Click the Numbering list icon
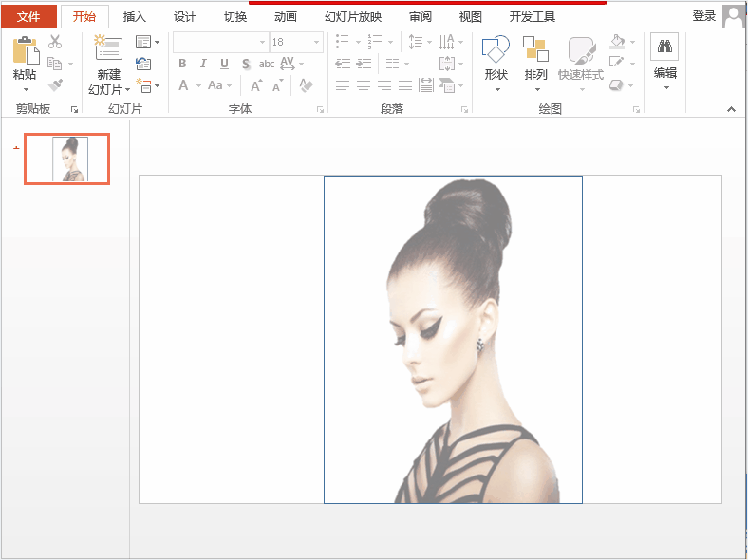The width and height of the screenshot is (748, 560). pyautogui.click(x=375, y=42)
